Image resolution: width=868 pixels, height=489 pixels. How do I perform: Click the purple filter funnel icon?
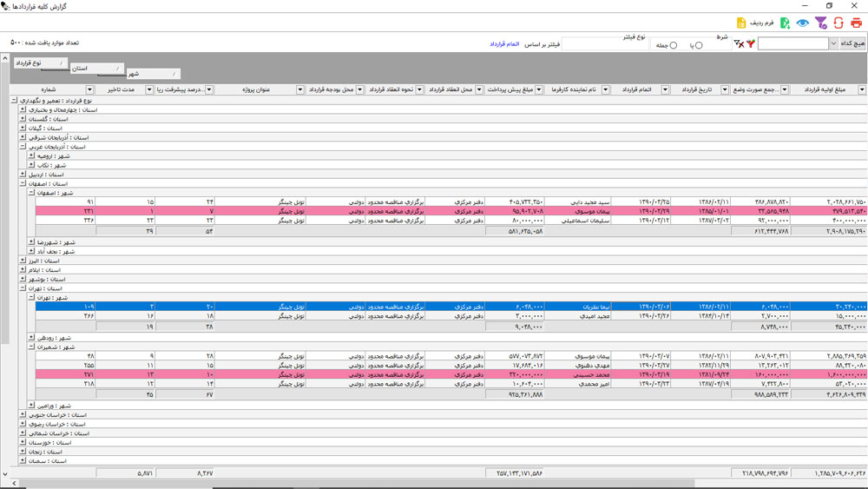821,23
